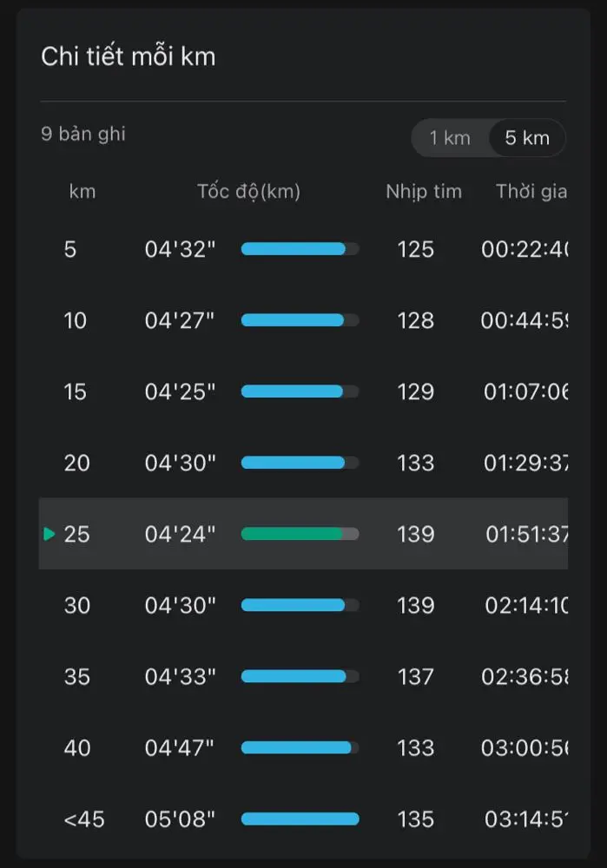Click the 9 bản ghi record count

pyautogui.click(x=83, y=134)
